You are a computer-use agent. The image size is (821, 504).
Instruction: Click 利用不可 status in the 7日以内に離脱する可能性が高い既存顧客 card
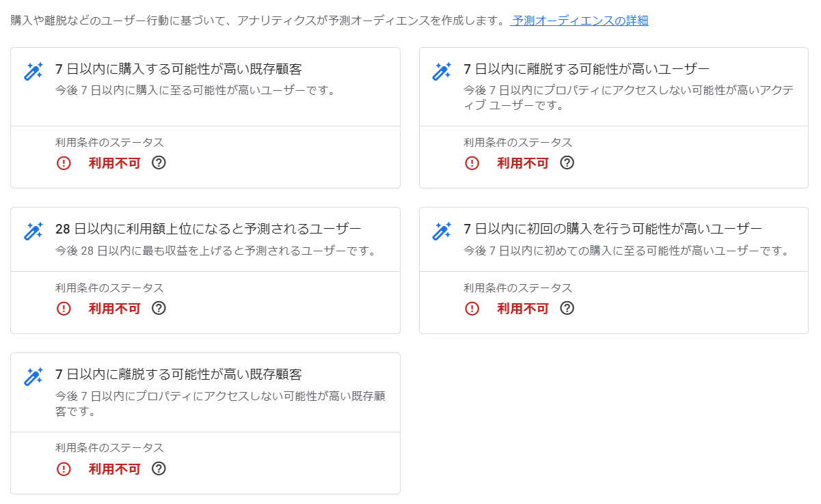(x=114, y=469)
